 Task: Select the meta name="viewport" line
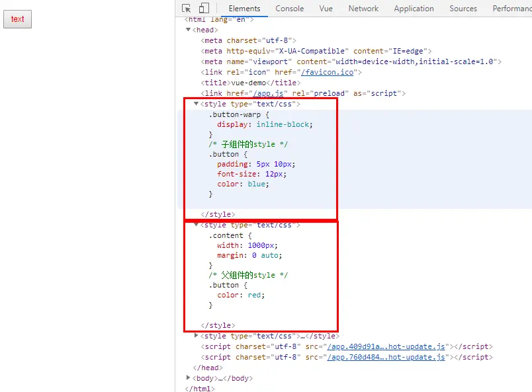click(351, 61)
